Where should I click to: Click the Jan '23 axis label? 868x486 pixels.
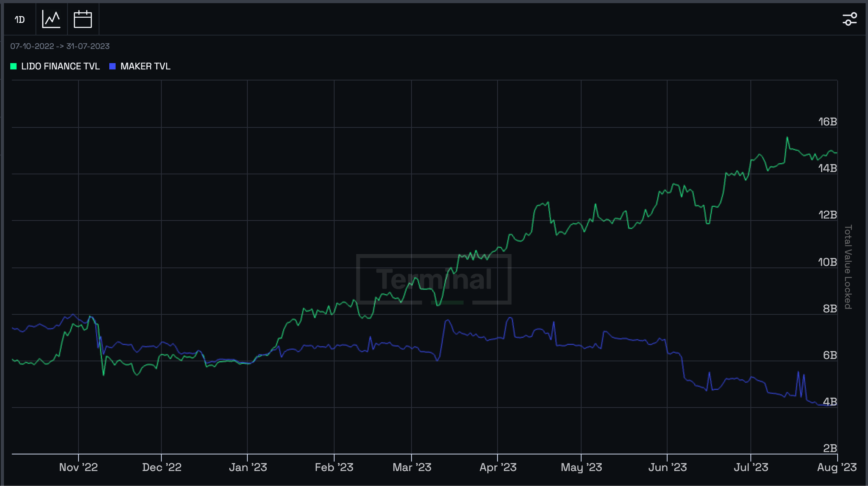click(x=248, y=467)
